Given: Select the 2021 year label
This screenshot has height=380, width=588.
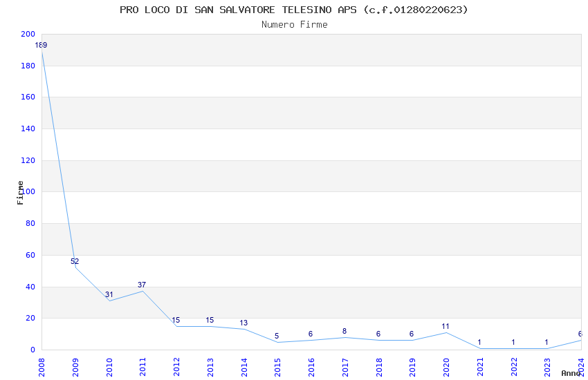Looking at the screenshot, I should point(480,366).
